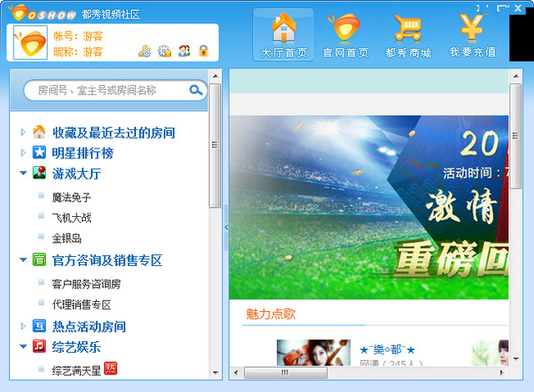Click the pane splitter collapse handle
Viewport: 534px width, 392px height.
[x=225, y=226]
